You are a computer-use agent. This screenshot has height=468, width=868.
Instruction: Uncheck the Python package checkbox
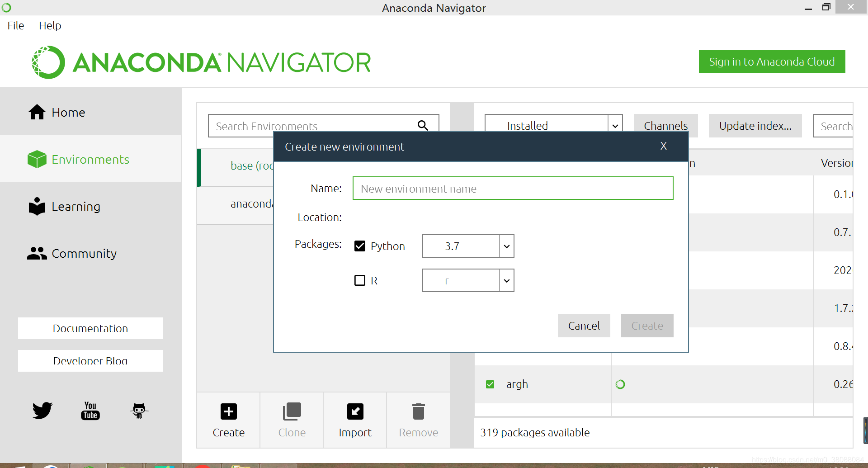point(360,246)
